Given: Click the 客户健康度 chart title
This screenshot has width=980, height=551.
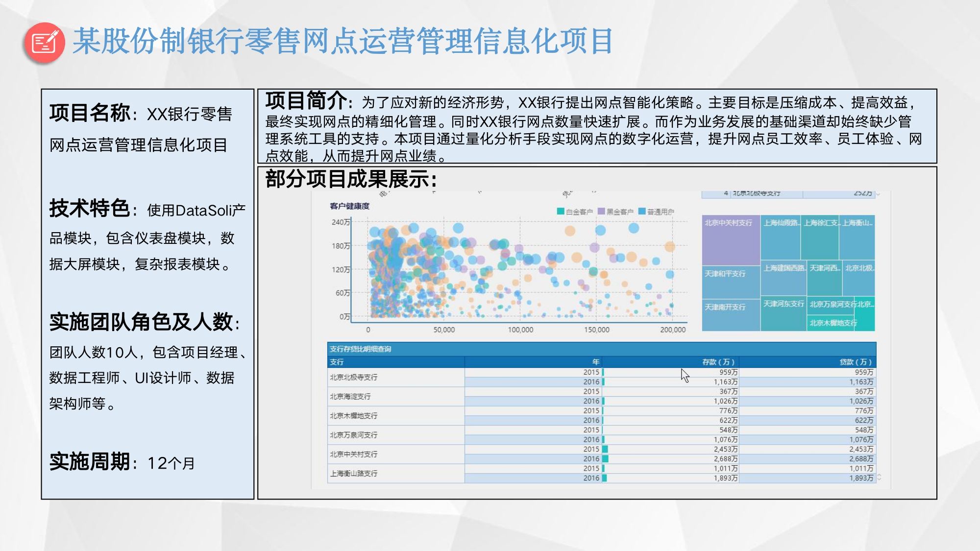Looking at the screenshot, I should point(349,206).
